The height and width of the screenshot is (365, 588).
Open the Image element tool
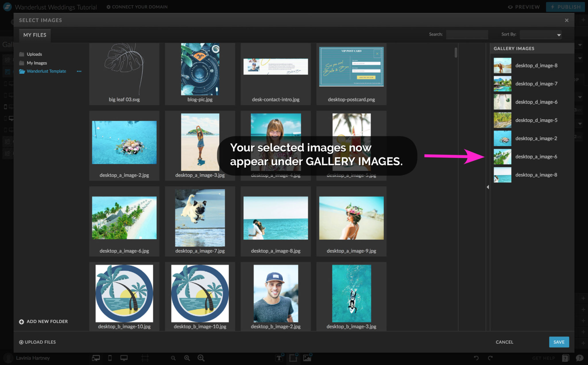[x=308, y=358]
